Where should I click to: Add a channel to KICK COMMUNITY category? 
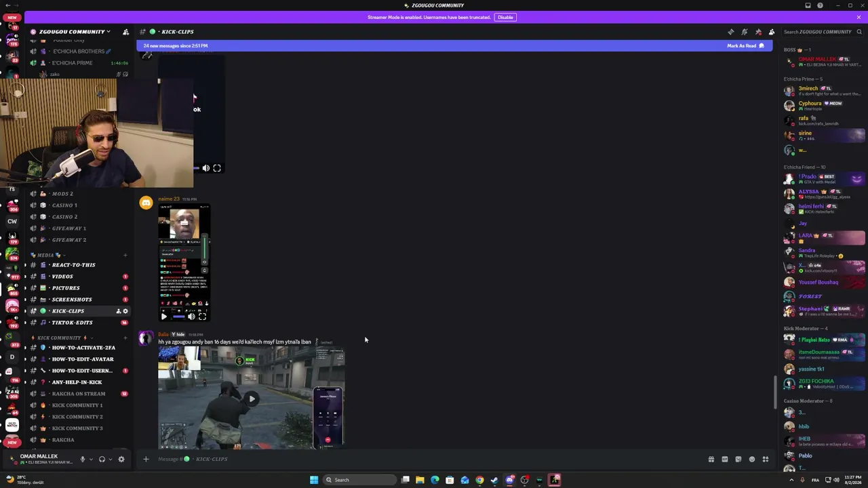(125, 338)
